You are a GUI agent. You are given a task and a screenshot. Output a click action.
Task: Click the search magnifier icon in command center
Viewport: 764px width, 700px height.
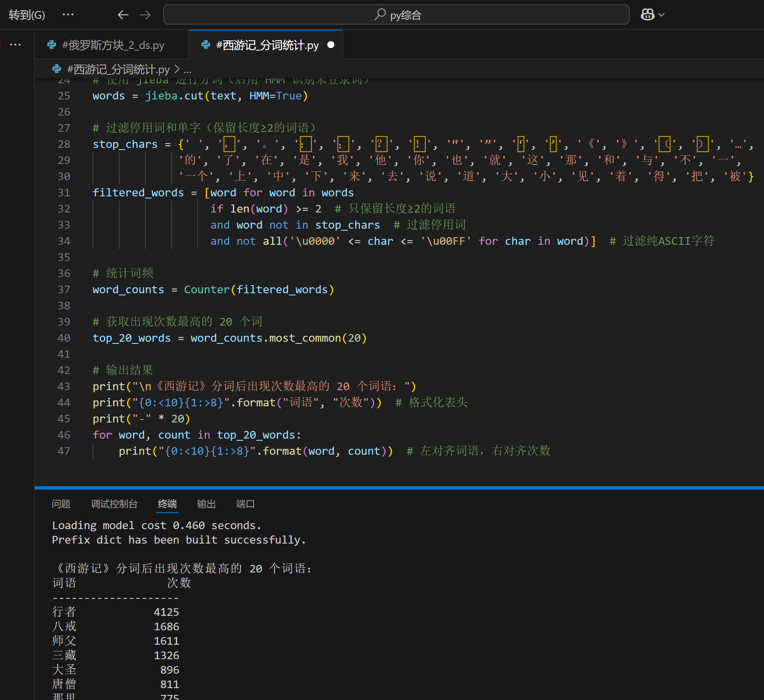point(380,15)
